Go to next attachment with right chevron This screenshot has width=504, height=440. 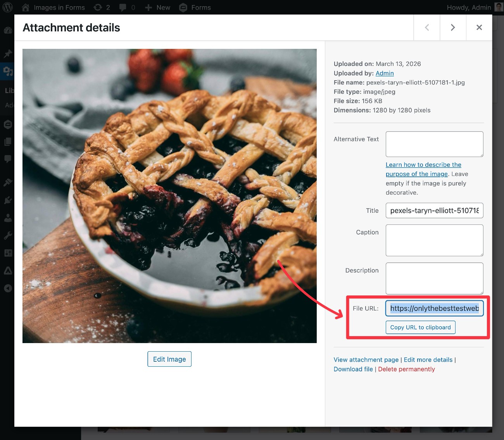tap(452, 28)
